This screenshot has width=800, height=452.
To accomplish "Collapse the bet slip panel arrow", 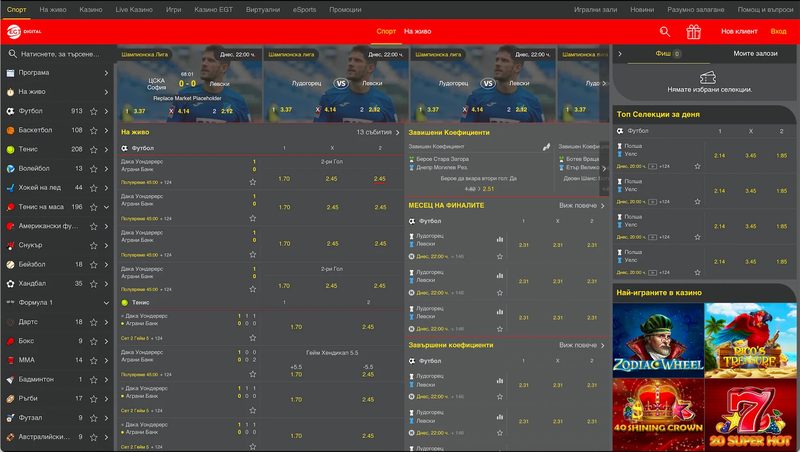I will click(x=620, y=54).
